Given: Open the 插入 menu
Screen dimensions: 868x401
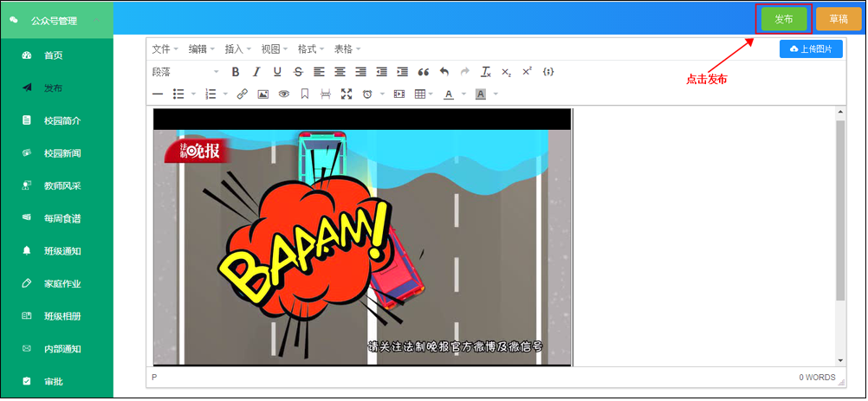Looking at the screenshot, I should point(237,49).
